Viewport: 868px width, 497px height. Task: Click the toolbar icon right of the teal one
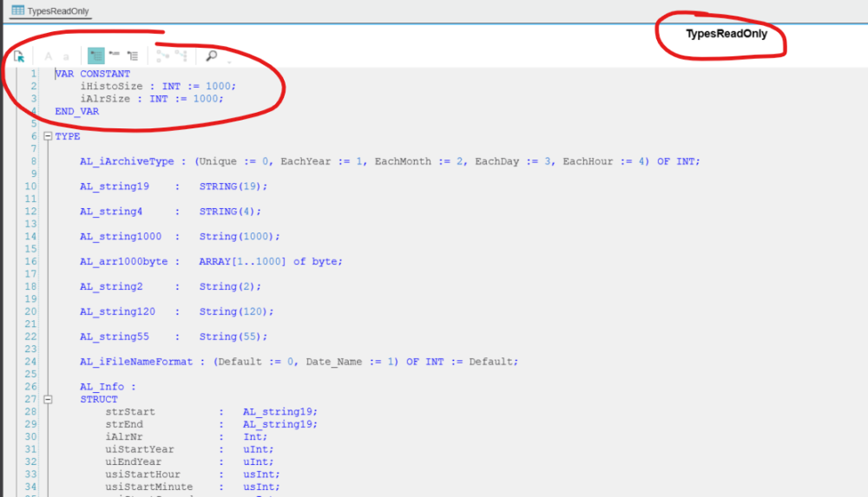[114, 56]
